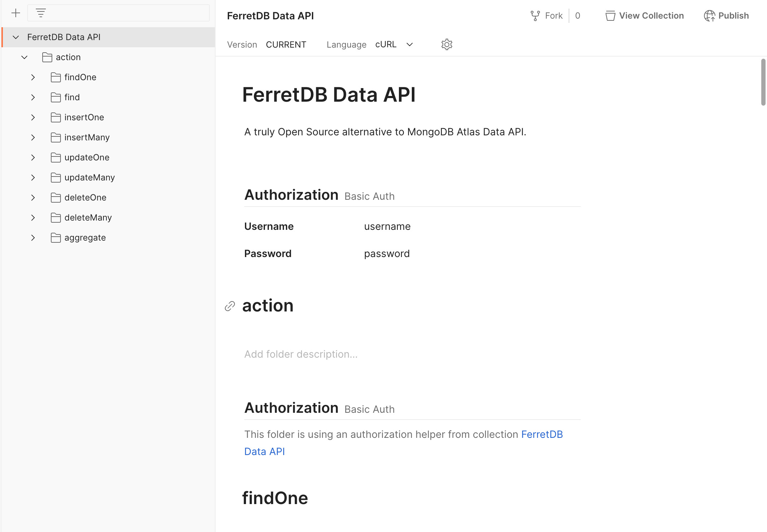This screenshot has height=532, width=767.
Task: Collapse the FerretDB Data API tree node
Action: (16, 37)
